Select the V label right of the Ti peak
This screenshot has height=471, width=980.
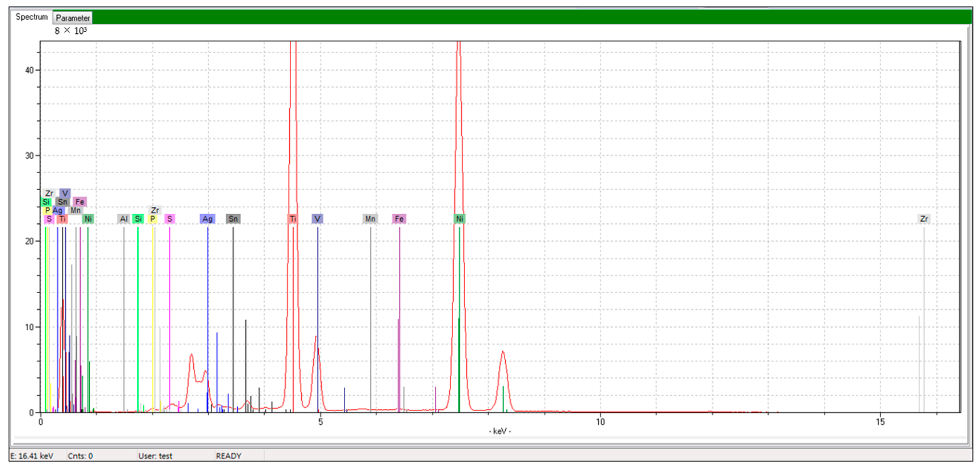pos(317,219)
